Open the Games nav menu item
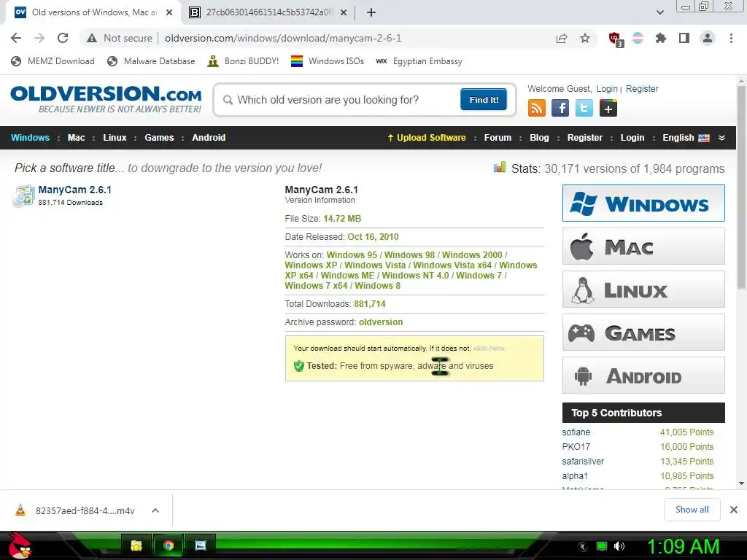The image size is (747, 560). pos(159,138)
